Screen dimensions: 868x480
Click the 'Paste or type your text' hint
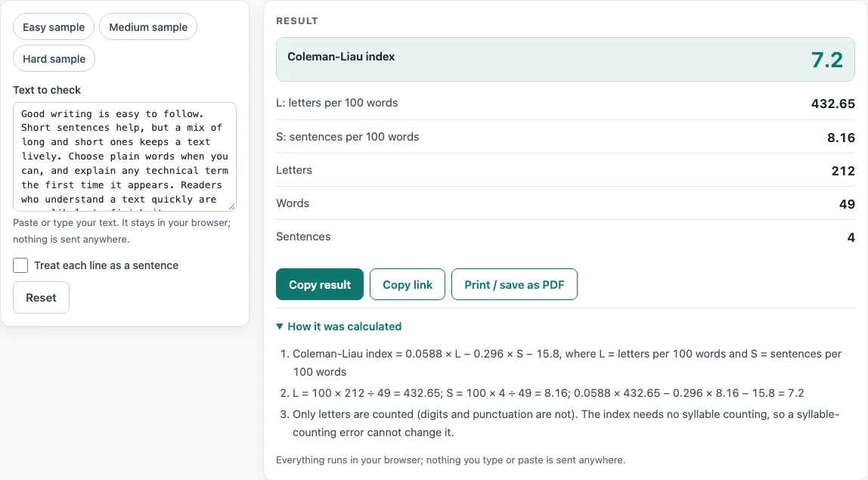122,231
